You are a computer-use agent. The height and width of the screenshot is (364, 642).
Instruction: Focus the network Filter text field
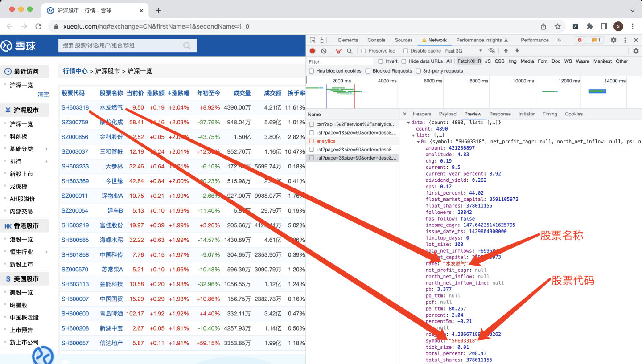(340, 61)
